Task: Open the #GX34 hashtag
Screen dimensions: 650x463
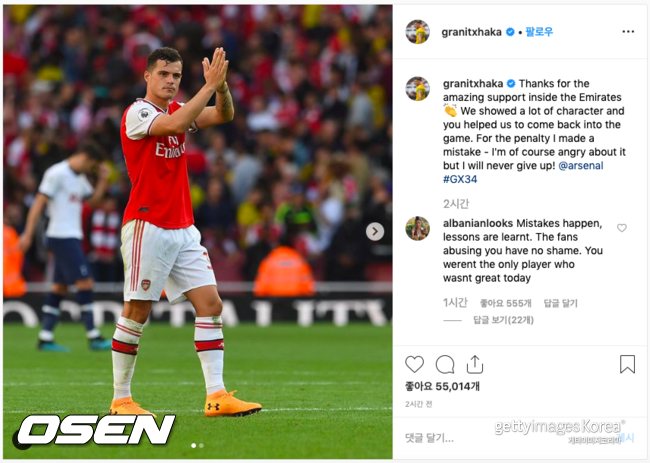Action: 460,179
